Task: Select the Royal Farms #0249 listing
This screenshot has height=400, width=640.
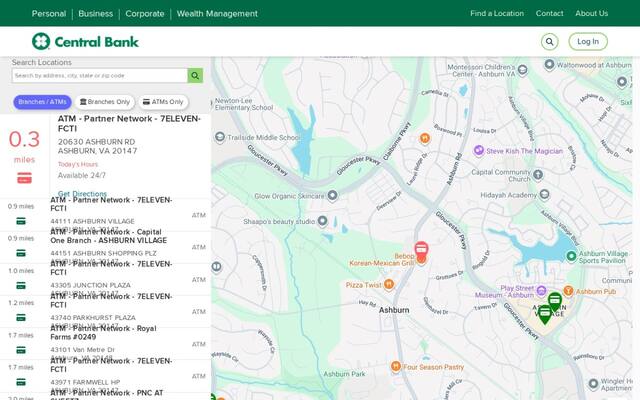Action: [x=105, y=344]
